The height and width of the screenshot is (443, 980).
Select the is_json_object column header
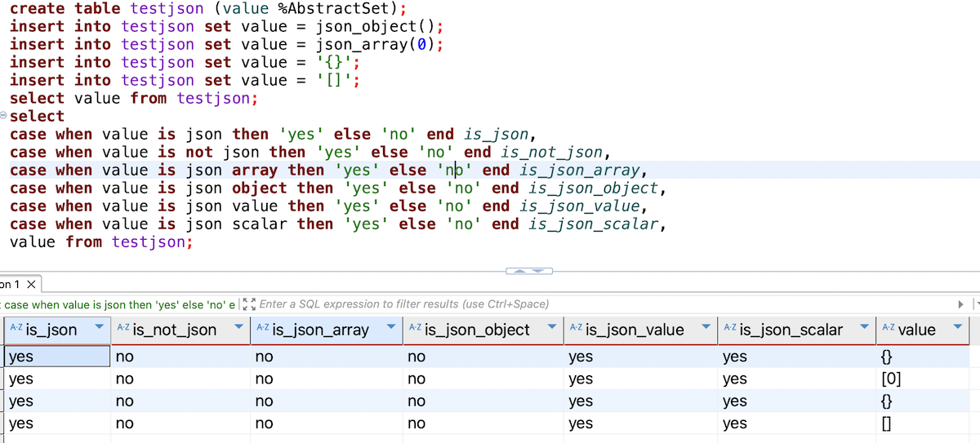[x=477, y=330]
